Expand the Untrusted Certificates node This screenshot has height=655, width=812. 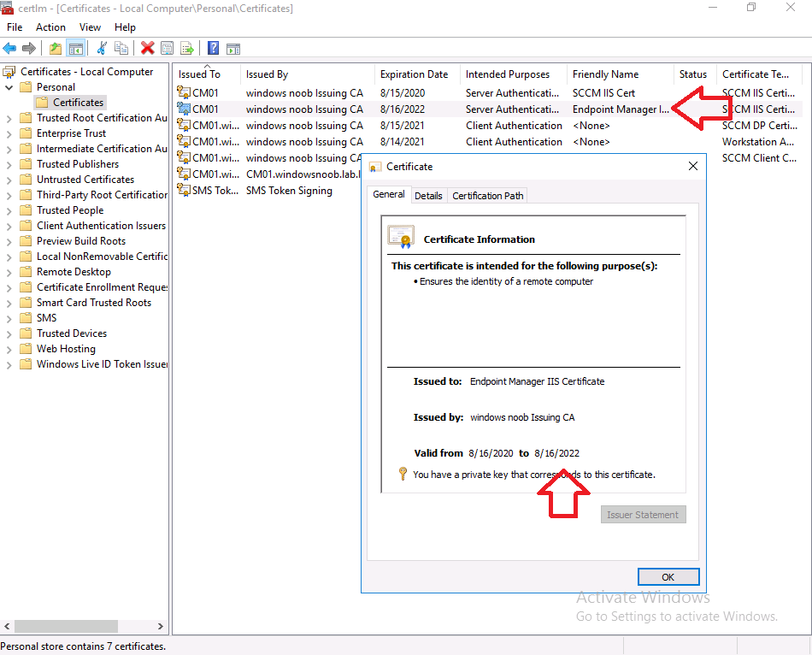pyautogui.click(x=9, y=180)
